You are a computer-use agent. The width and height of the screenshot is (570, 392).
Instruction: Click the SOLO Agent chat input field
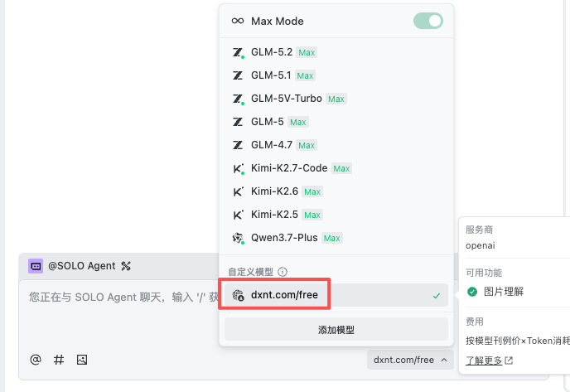pyautogui.click(x=120, y=312)
